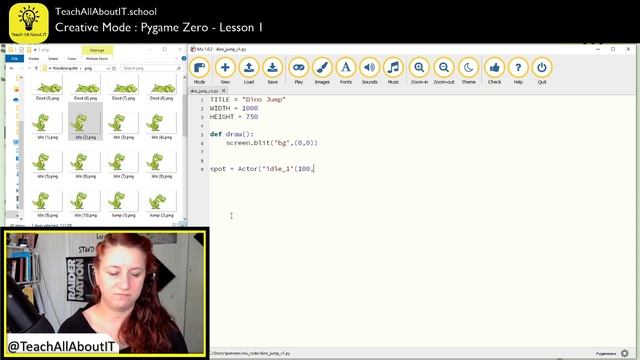Viewport: 640px width, 360px height.
Task: Click the Zoom-out magnifier icon
Action: click(444, 71)
